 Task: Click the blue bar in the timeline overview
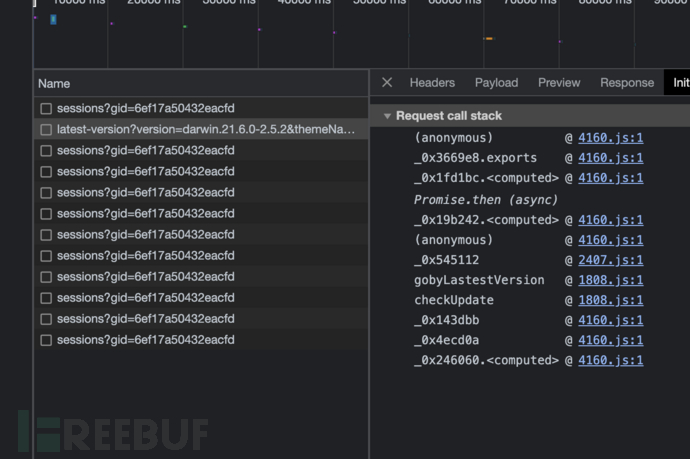[x=53, y=19]
